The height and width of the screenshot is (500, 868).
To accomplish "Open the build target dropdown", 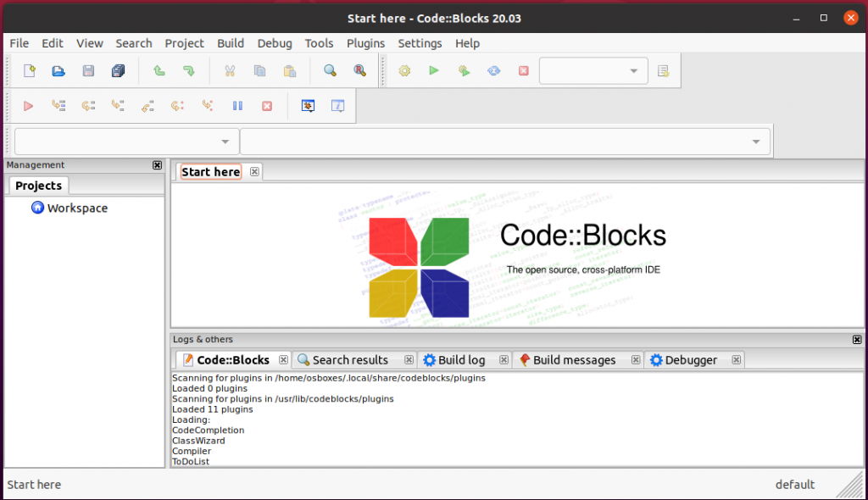I will 593,71.
